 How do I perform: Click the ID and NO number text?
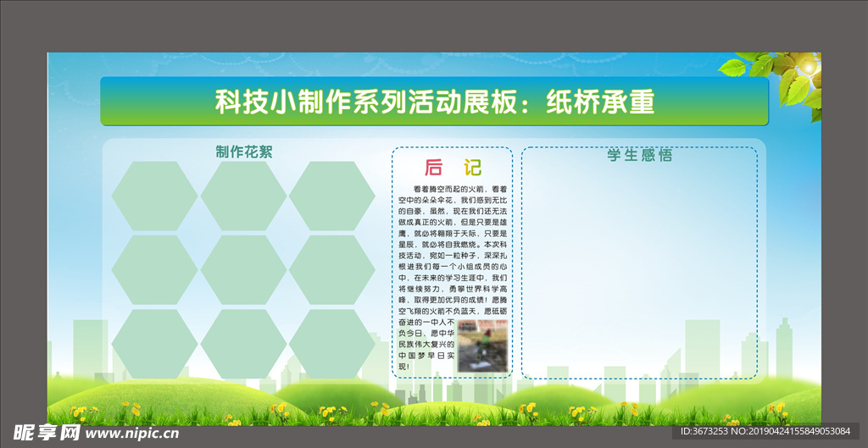coord(768,433)
